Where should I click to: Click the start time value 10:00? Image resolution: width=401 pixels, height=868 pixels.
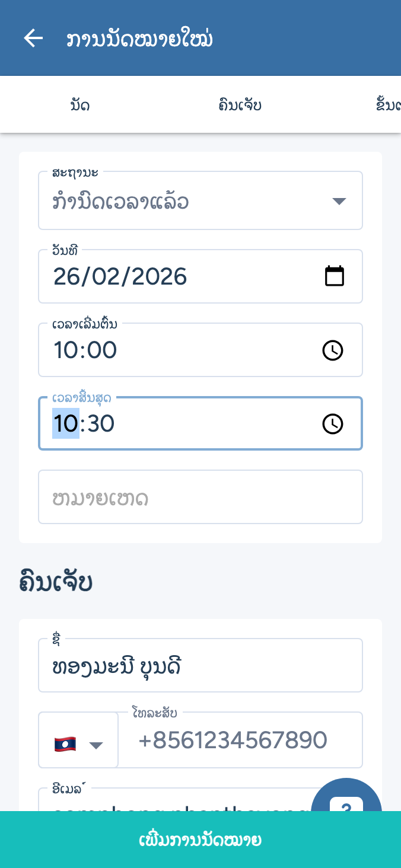pyautogui.click(x=85, y=350)
